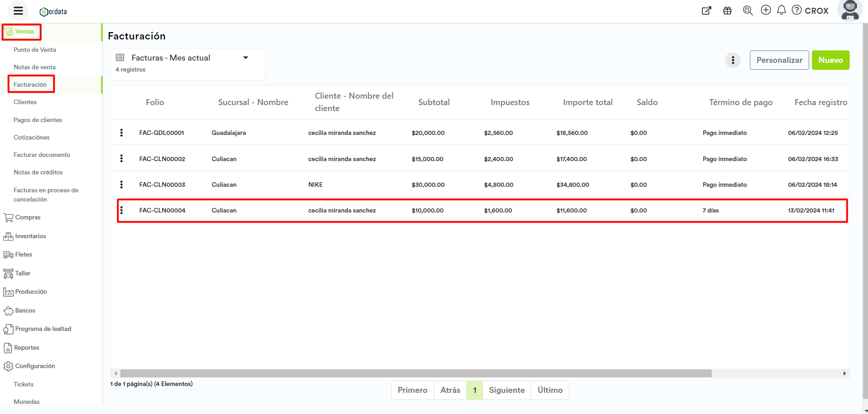Image resolution: width=868 pixels, height=414 pixels.
Task: Click the help question mark icon
Action: [797, 10]
